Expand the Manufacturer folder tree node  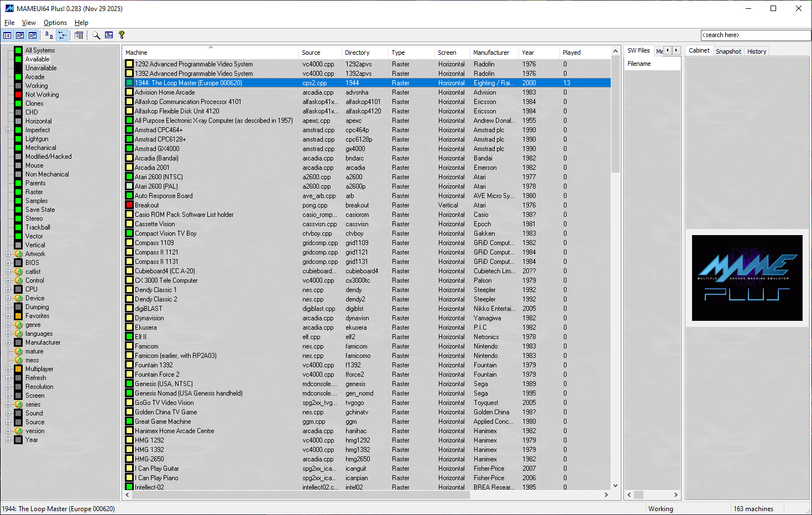coord(8,342)
